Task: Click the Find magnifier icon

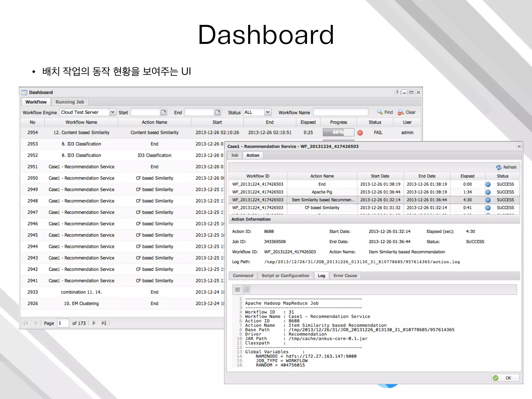Action: [x=380, y=112]
